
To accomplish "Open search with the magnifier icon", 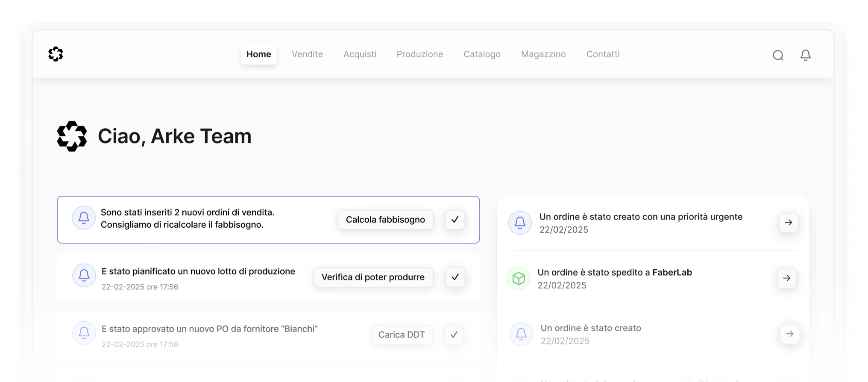I will click(x=778, y=55).
